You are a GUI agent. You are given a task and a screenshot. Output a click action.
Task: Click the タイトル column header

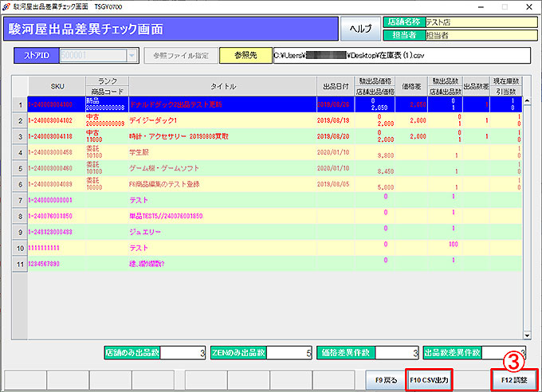pos(222,85)
